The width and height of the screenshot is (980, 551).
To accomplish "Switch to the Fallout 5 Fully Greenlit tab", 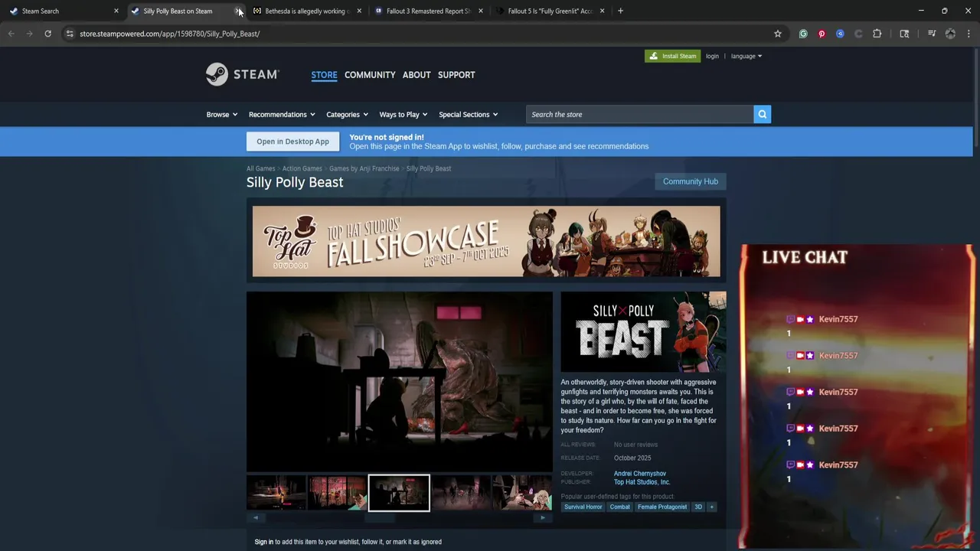I will pos(548,11).
